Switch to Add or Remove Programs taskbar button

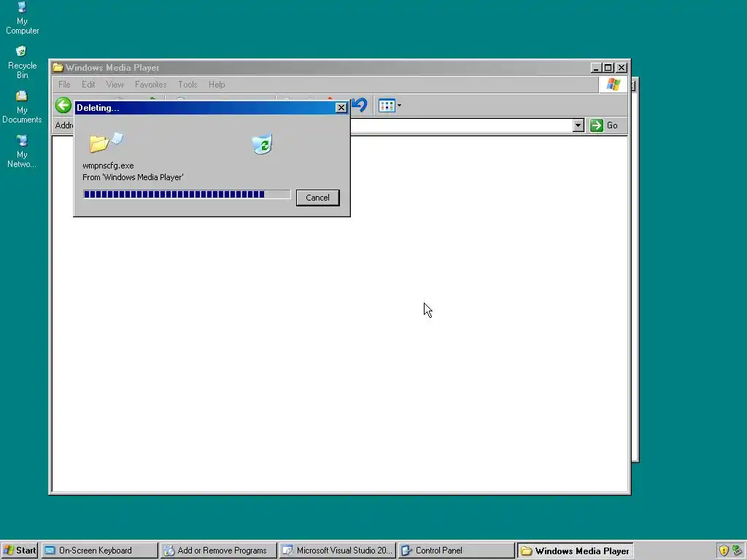[218, 551]
